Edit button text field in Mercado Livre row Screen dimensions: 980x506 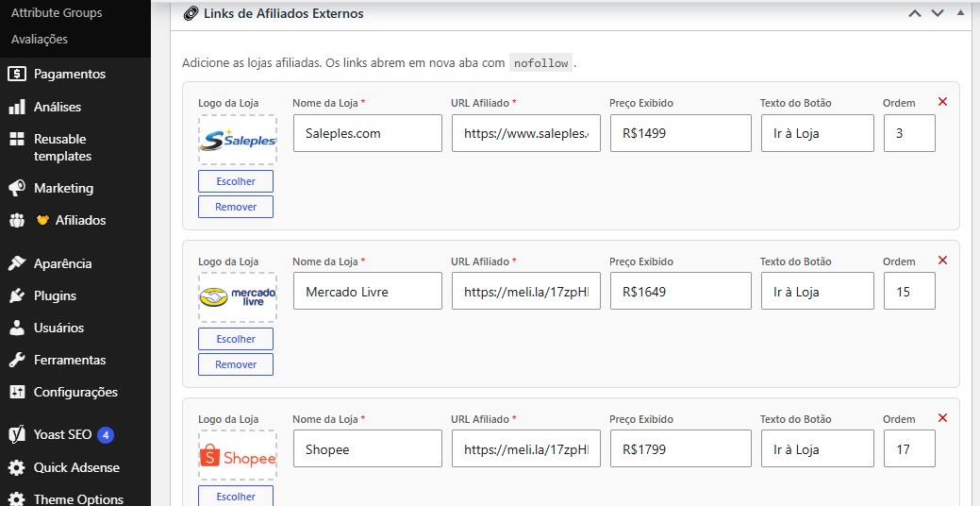[x=818, y=291]
